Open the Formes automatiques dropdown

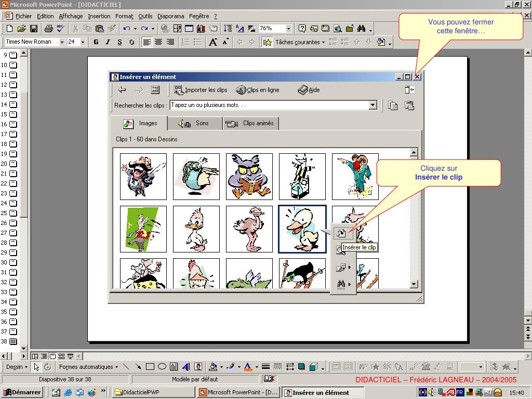click(88, 367)
